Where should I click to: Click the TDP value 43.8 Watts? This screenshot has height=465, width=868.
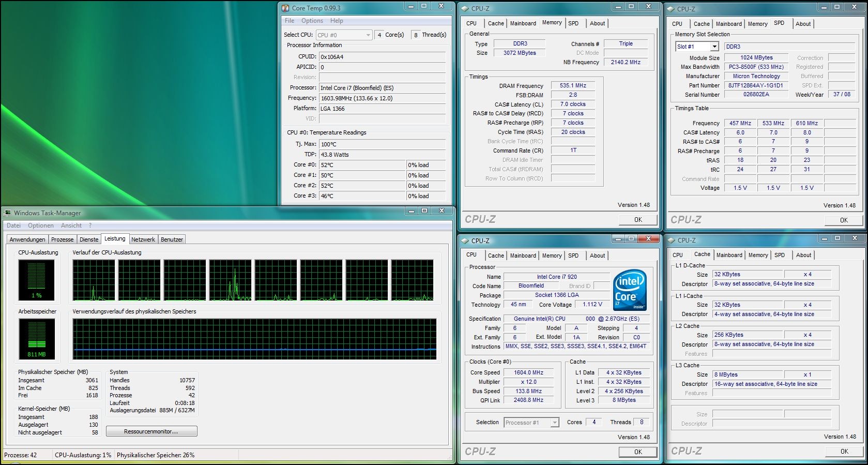pyautogui.click(x=382, y=155)
